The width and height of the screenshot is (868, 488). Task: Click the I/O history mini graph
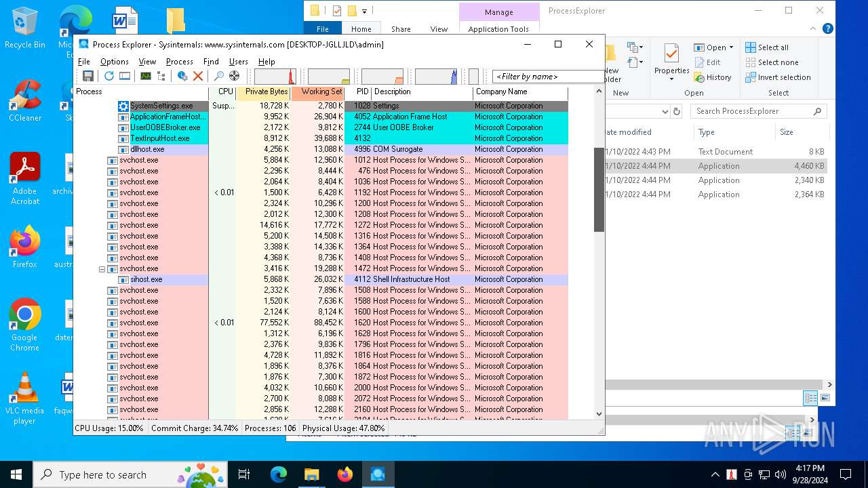(436, 77)
